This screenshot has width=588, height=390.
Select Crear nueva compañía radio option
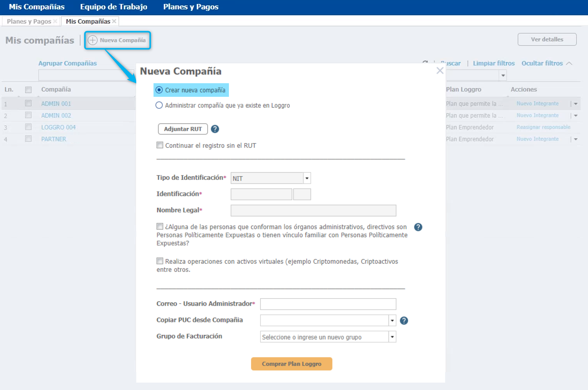point(159,90)
